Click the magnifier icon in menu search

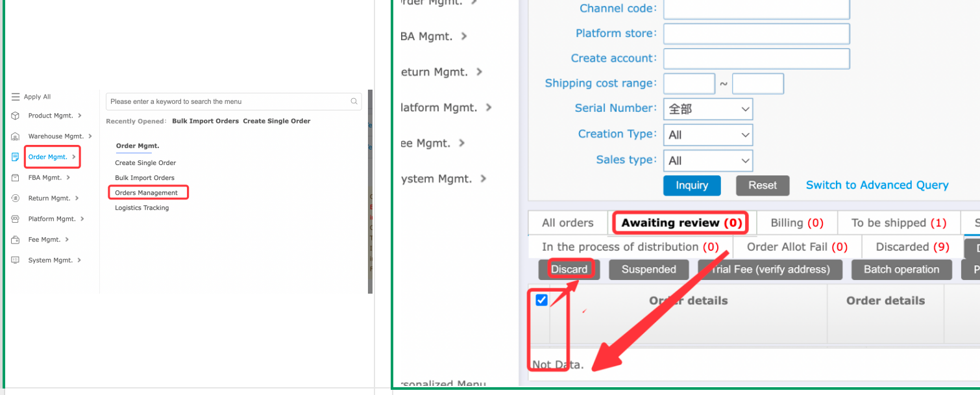pos(354,101)
